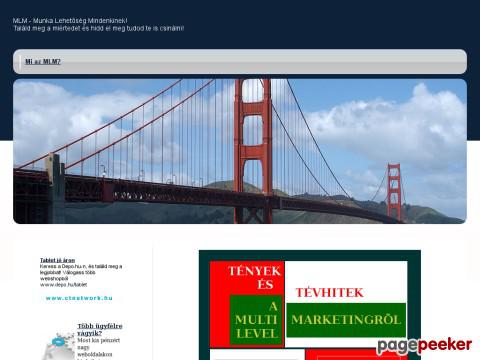
Task: Open the 'Több ügyfélre vágyik?' ad heading
Action: 100,329
